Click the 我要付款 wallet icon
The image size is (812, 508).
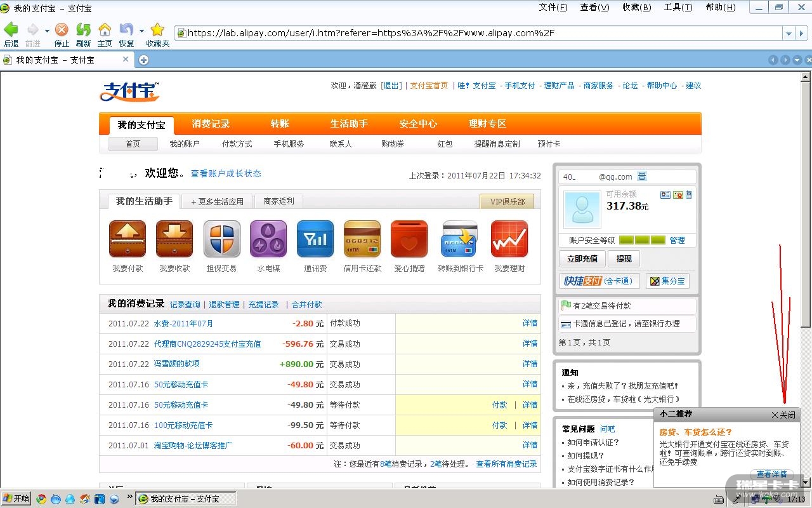coord(128,239)
